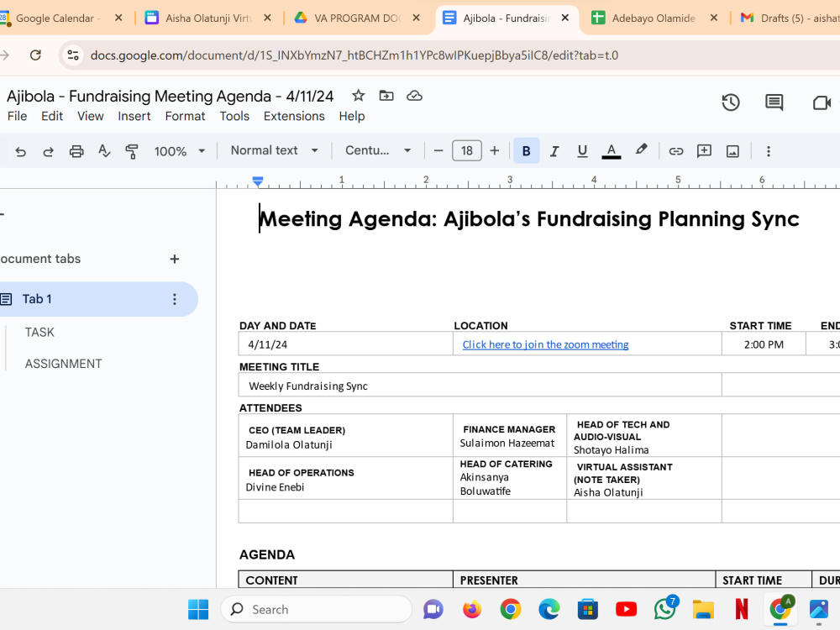Image resolution: width=840 pixels, height=630 pixels.
Task: Move the document with the folder icon
Action: [386, 96]
